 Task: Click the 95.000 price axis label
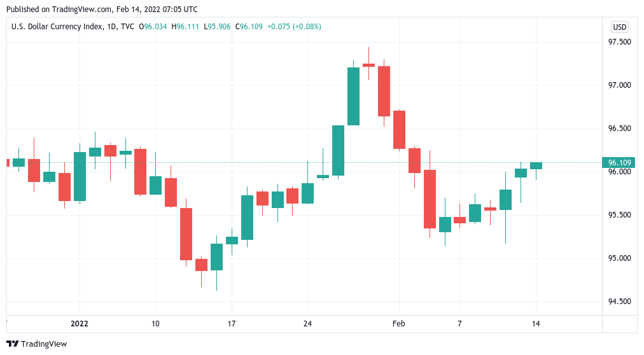[x=619, y=258]
